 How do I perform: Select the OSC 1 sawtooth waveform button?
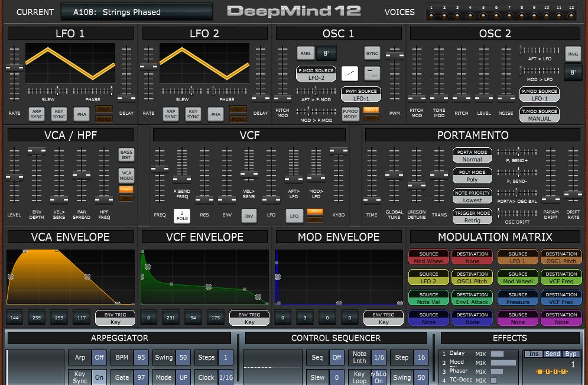pyautogui.click(x=349, y=73)
